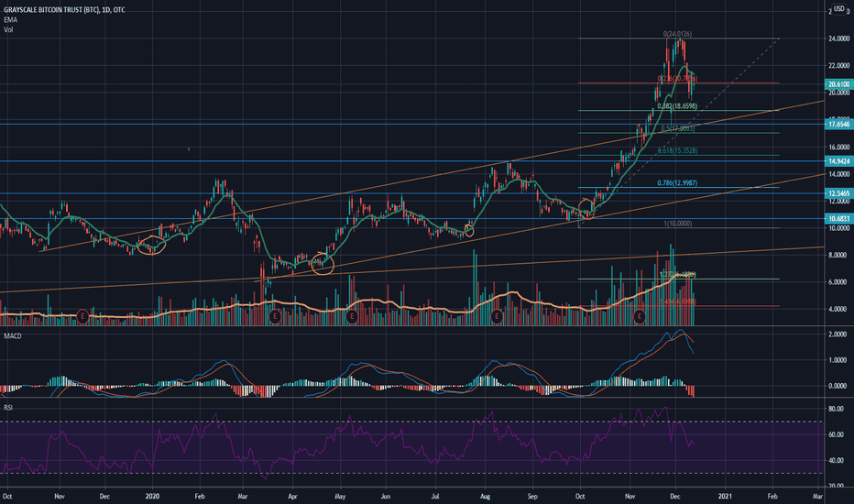
Task: Select the Fibonacci 0(24.0126) level label
Action: 677,34
